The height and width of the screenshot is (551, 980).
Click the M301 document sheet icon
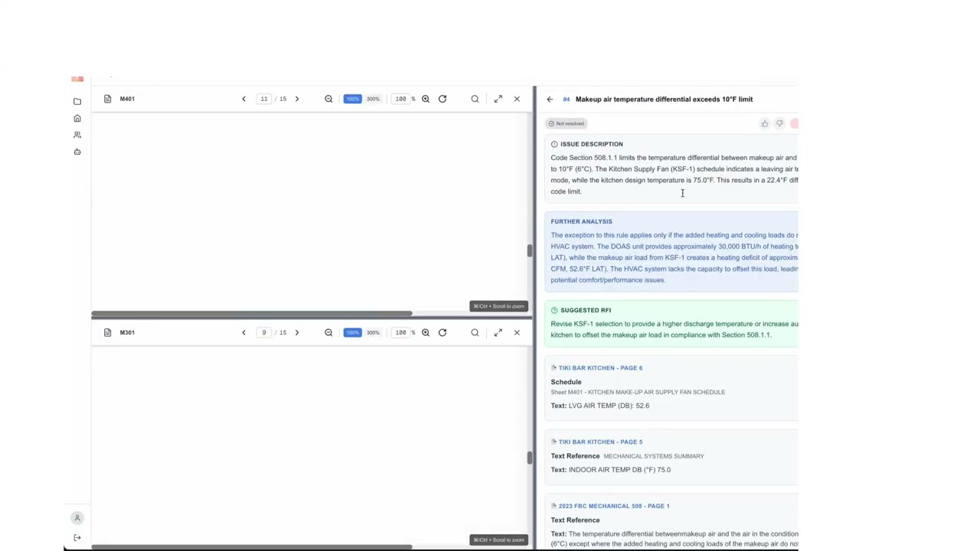[x=107, y=332]
